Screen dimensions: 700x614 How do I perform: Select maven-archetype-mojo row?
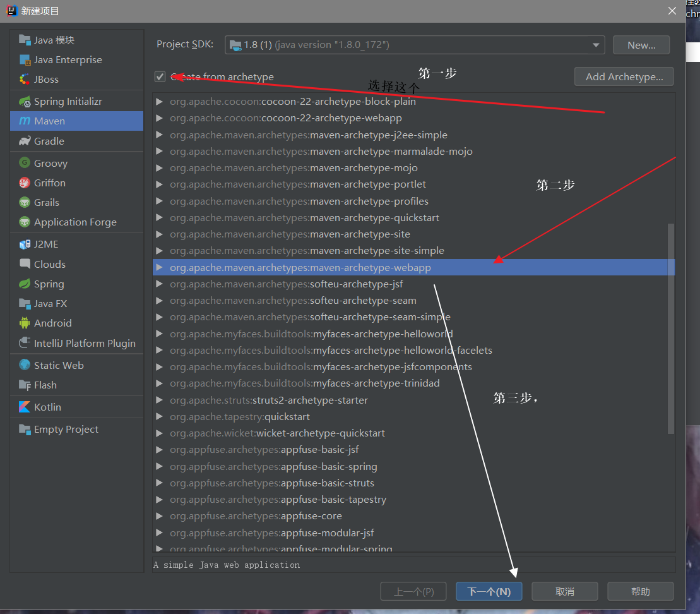click(x=413, y=168)
